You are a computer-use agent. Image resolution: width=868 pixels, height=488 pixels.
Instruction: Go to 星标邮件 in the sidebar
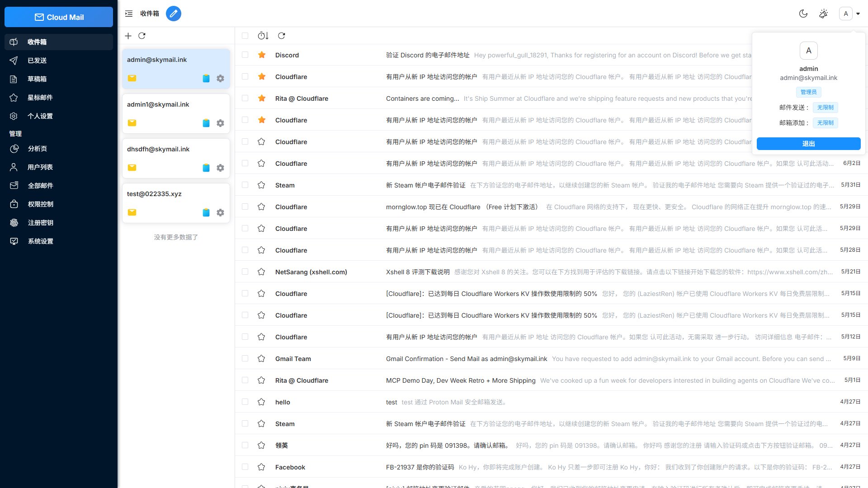[40, 98]
